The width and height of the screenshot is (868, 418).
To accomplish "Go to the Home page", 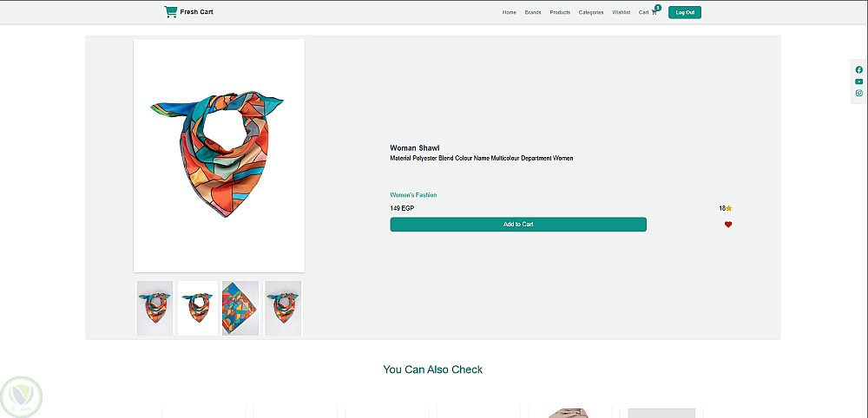I will pyautogui.click(x=509, y=12).
